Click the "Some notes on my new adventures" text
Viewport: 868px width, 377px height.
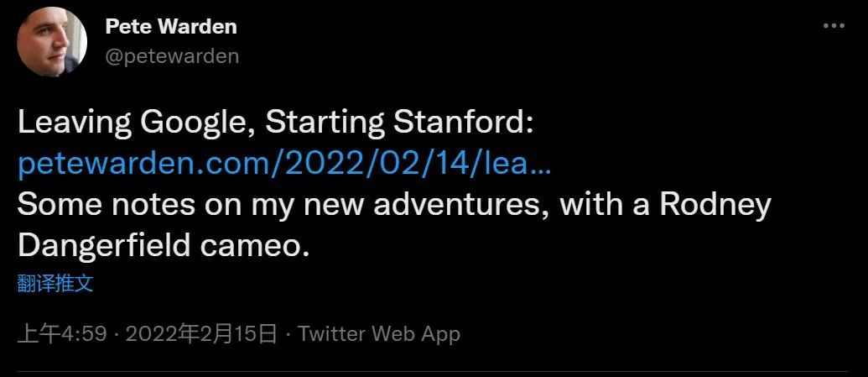283,204
